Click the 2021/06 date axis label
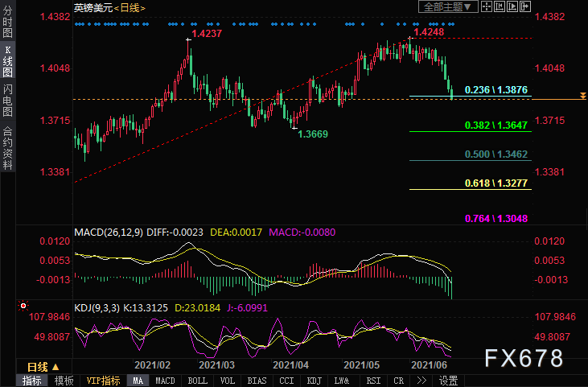Viewport: 588px width, 387px height. [429, 365]
